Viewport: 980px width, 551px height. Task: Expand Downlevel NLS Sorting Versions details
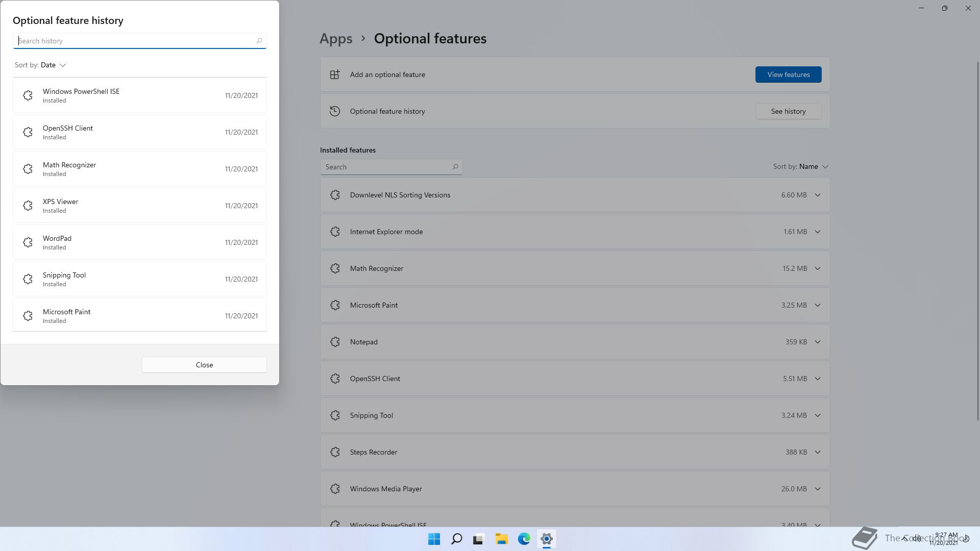point(818,195)
